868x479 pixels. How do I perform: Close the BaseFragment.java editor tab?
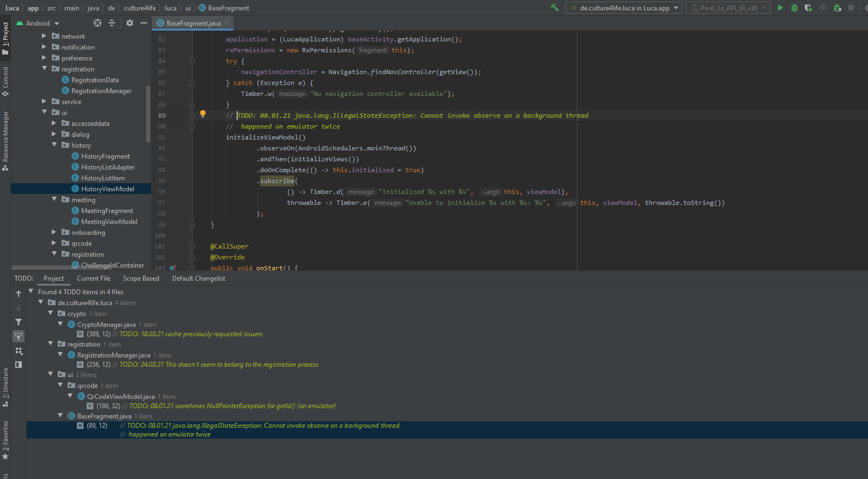[x=227, y=23]
